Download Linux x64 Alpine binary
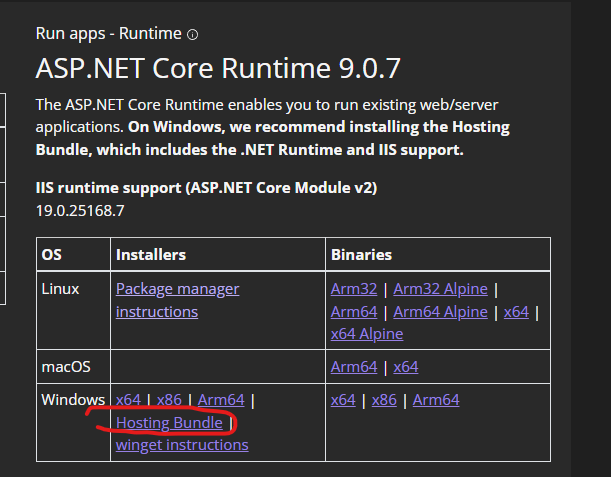 [x=367, y=334]
